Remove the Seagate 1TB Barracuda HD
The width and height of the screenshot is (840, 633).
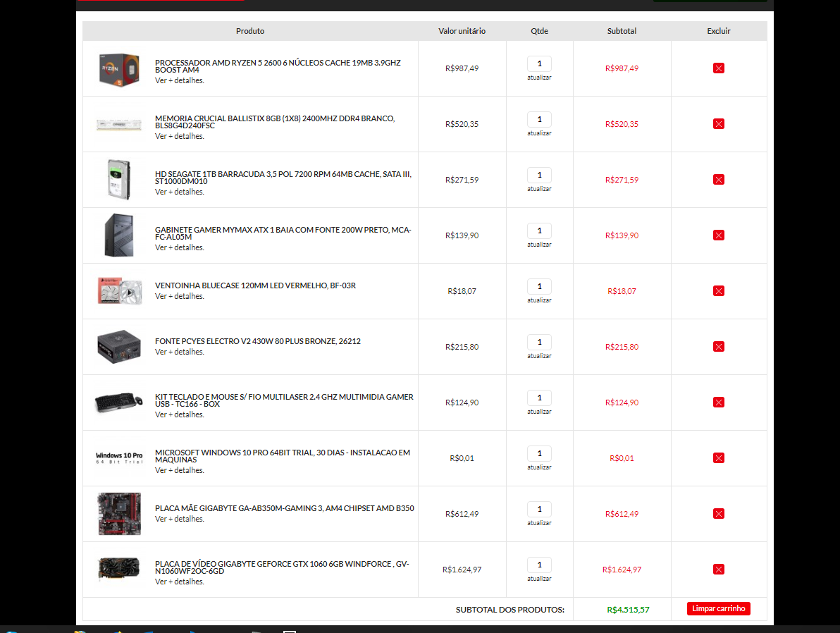click(x=718, y=180)
